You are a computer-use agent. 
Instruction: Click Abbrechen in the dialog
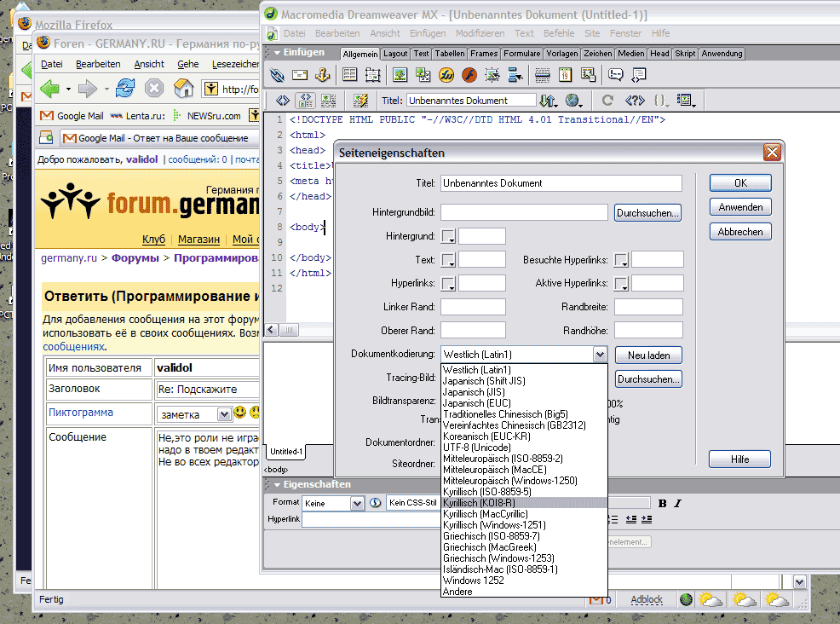pyautogui.click(x=740, y=232)
